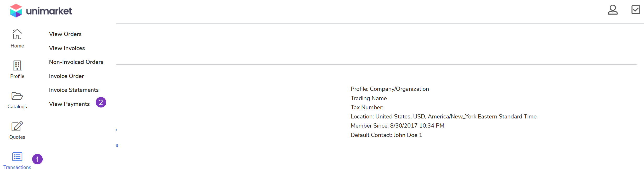Image resolution: width=644 pixels, height=180 pixels.
Task: Click the Unimarket logo
Action: (x=41, y=11)
